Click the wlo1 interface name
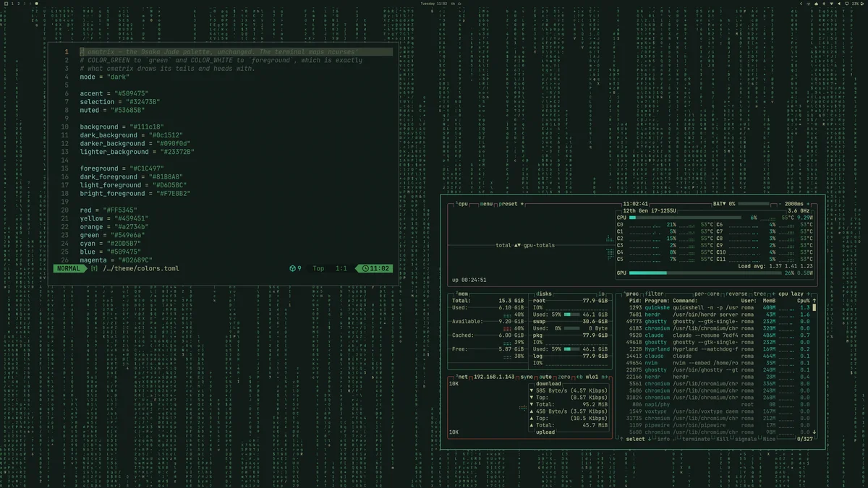This screenshot has height=488, width=868. 592,377
